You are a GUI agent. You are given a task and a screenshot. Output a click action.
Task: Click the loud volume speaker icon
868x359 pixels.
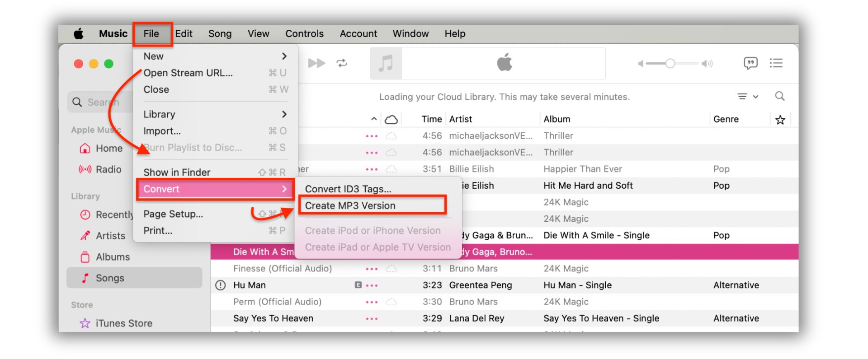(x=707, y=64)
